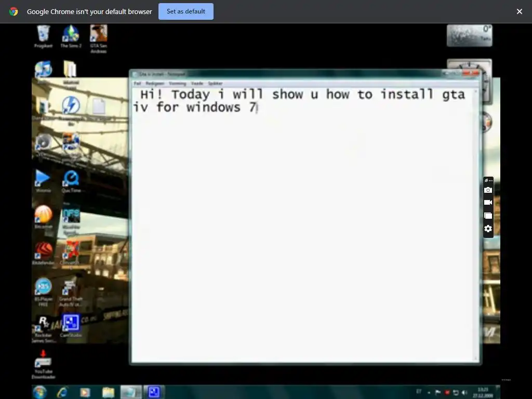Open the Recycle Bin desktop icon
The width and height of the screenshot is (532, 399).
pos(43,37)
